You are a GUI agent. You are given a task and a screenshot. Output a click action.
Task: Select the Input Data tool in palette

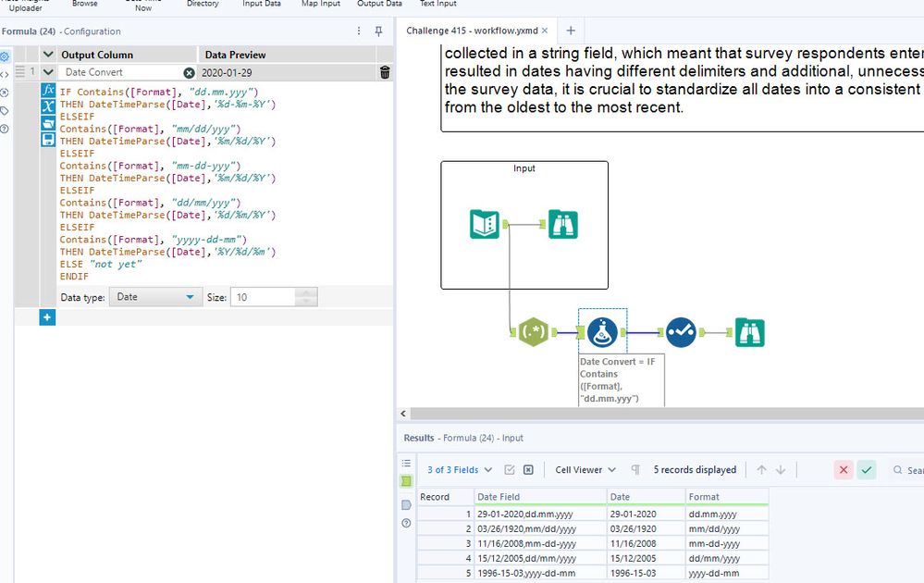click(x=261, y=4)
